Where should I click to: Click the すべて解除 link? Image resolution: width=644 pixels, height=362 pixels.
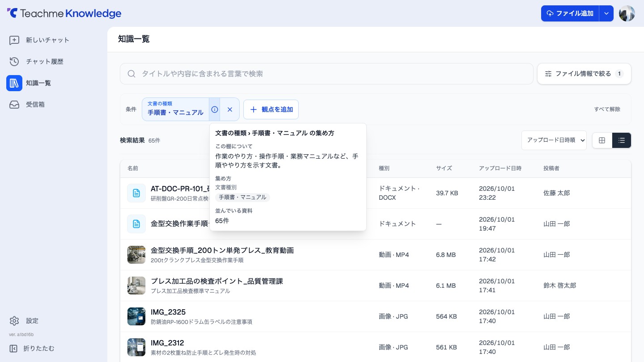point(607,109)
